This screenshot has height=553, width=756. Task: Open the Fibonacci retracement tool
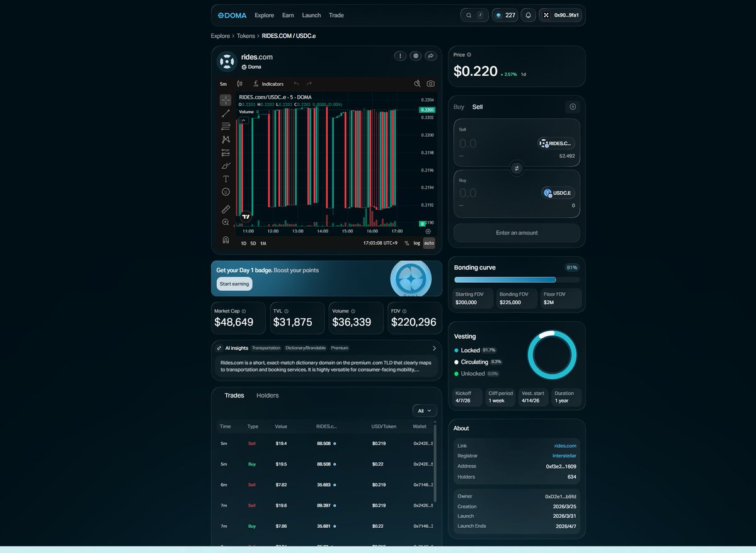point(226,127)
